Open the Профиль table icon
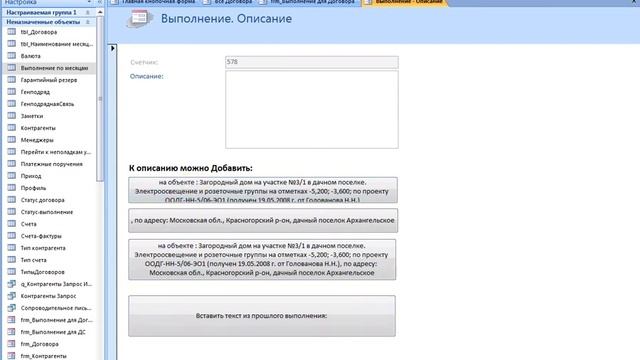The image size is (640, 360). 12,188
